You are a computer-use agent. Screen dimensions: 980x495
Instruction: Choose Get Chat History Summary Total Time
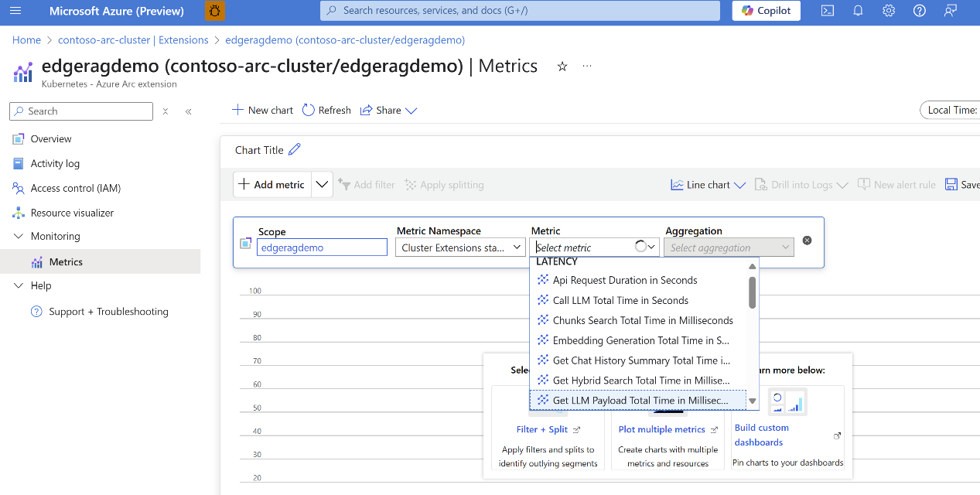(x=638, y=360)
